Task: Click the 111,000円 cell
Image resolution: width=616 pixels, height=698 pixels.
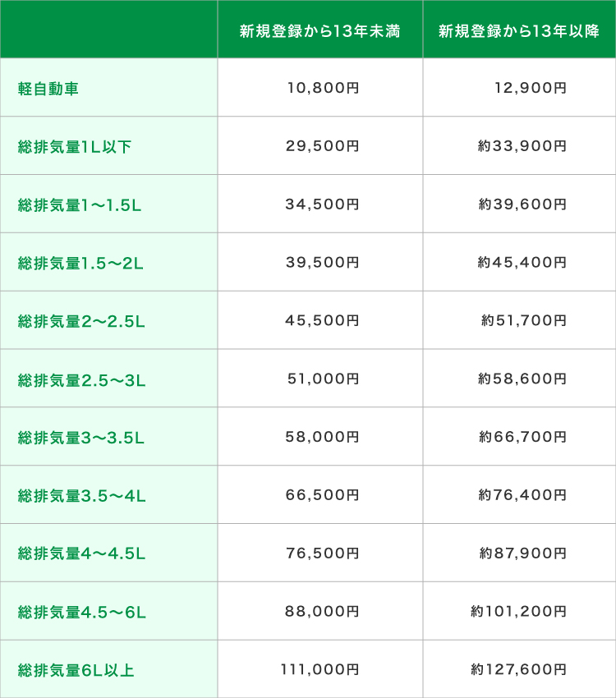Action: coord(319,669)
